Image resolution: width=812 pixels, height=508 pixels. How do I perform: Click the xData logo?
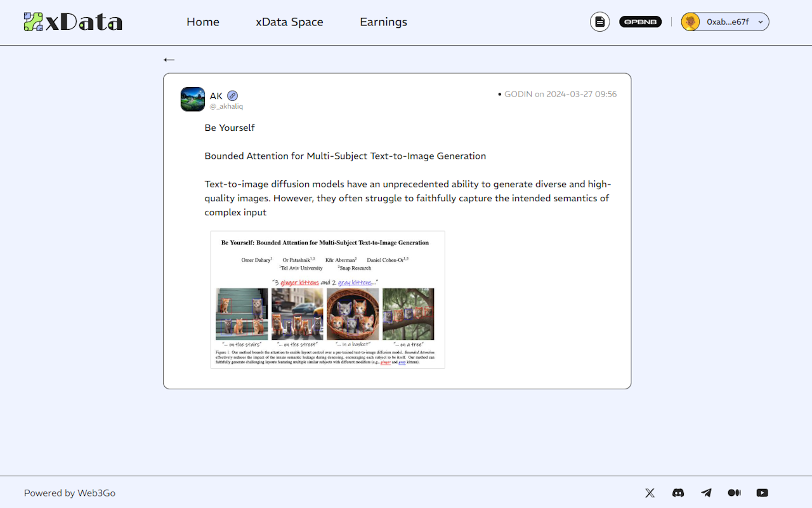pos(72,21)
